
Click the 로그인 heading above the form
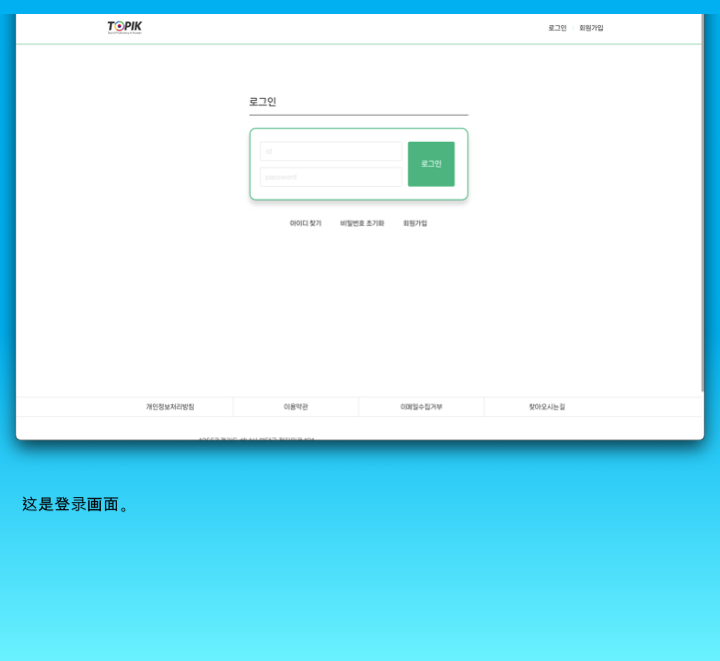pyautogui.click(x=263, y=102)
